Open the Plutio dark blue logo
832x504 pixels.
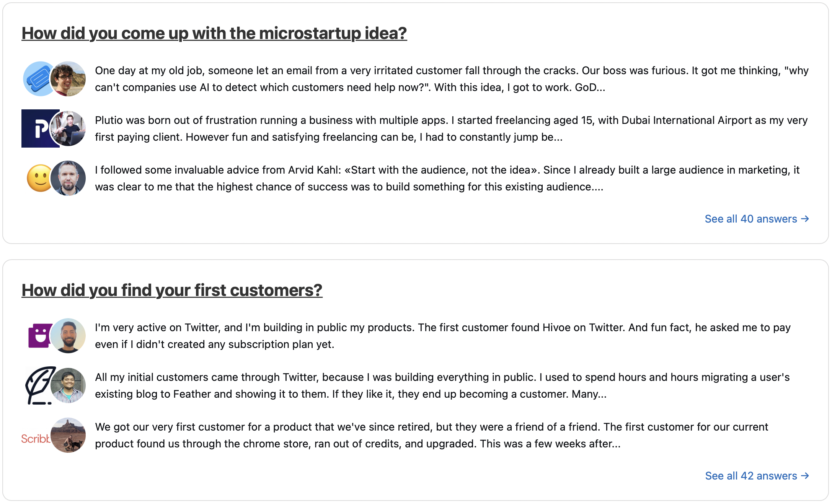(x=38, y=128)
